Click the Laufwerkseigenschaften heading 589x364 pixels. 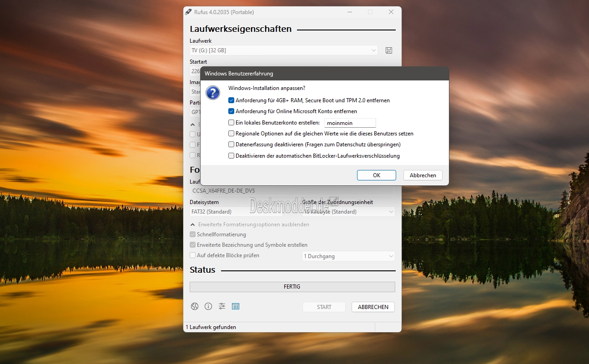point(241,29)
